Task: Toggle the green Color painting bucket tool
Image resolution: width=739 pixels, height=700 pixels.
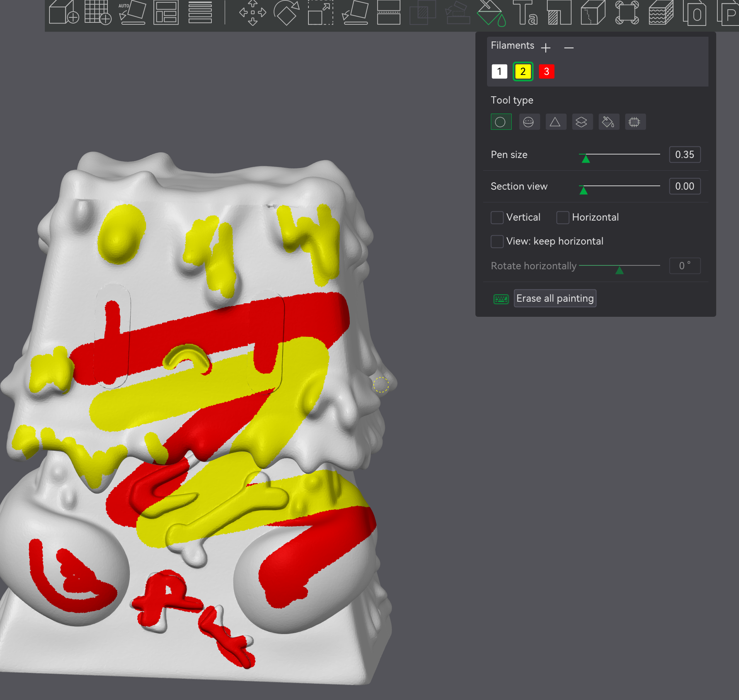Action: (491, 13)
